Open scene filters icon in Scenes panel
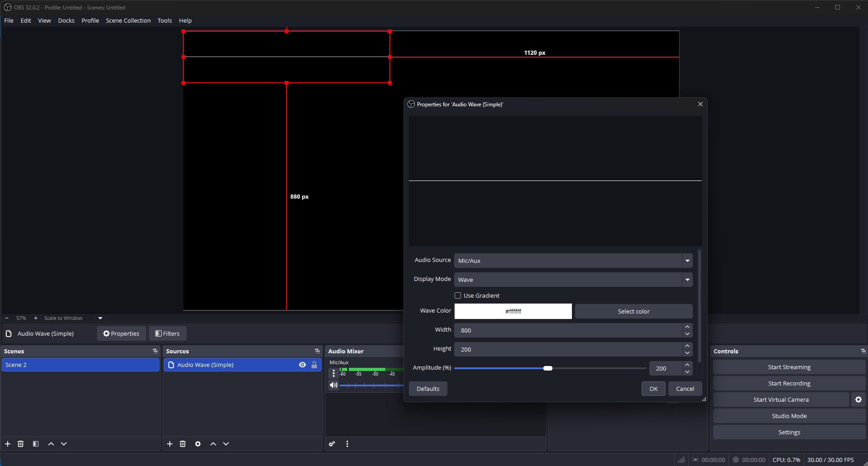Viewport: 868px width, 466px height. point(36,444)
